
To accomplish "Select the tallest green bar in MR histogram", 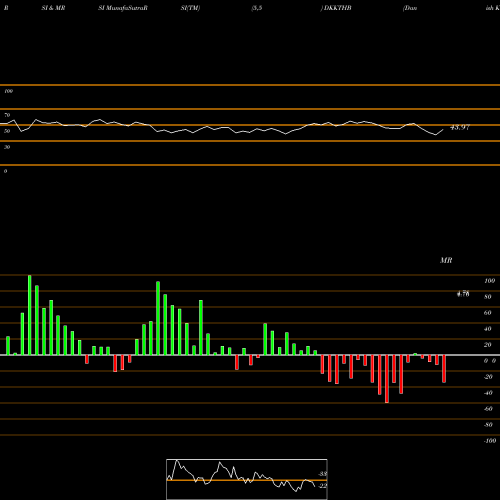I will coord(30,315).
